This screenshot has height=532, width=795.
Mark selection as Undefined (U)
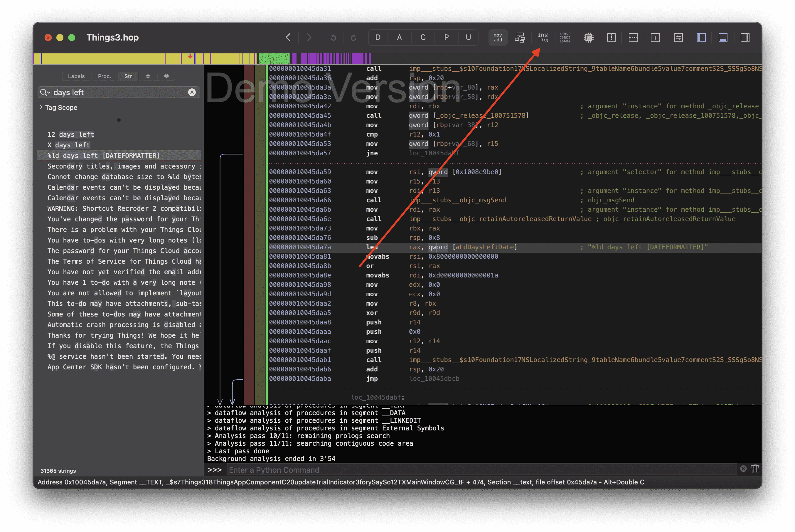point(468,37)
